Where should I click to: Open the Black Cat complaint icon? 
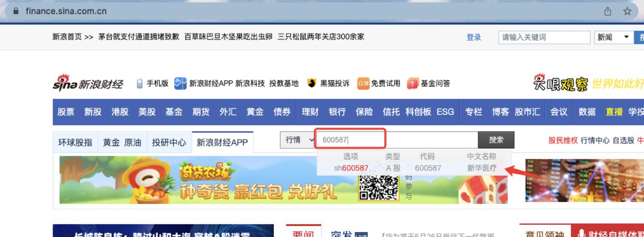(312, 83)
